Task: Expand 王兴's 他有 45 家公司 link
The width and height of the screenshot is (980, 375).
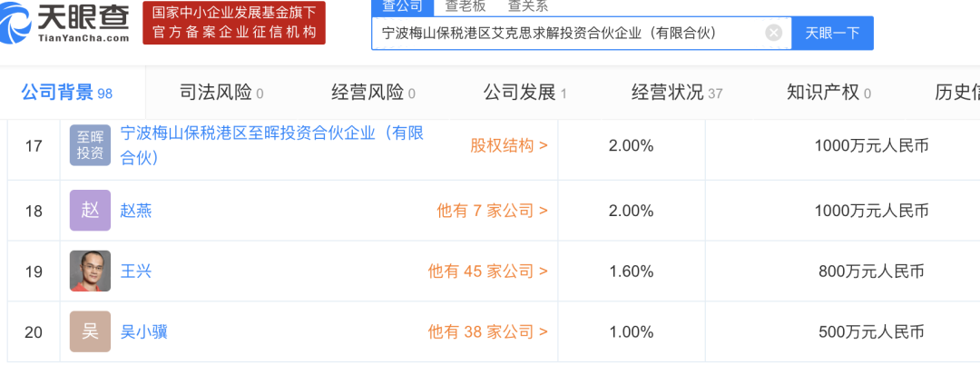Action: pos(487,271)
